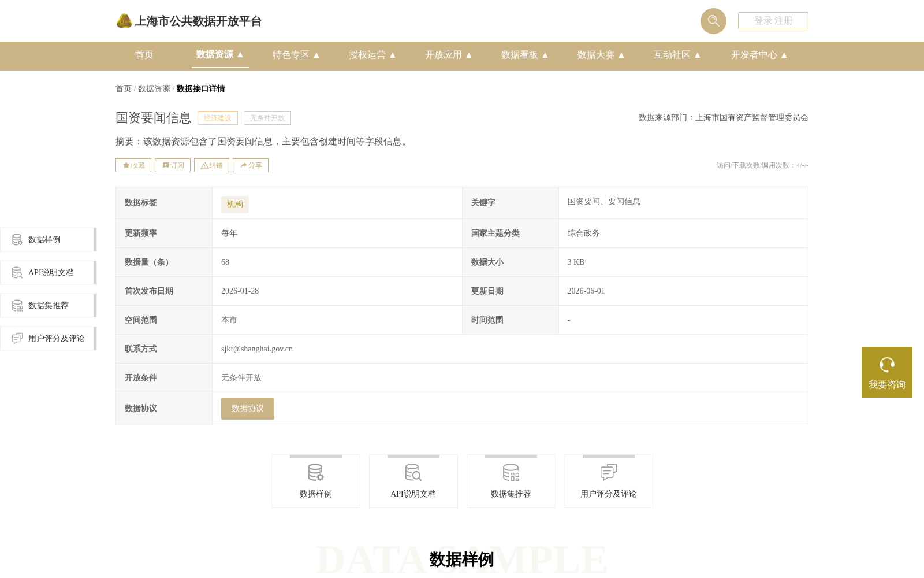Viewport: 924px width, 578px height.
Task: Click the 经济建设 category tag
Action: click(x=218, y=118)
